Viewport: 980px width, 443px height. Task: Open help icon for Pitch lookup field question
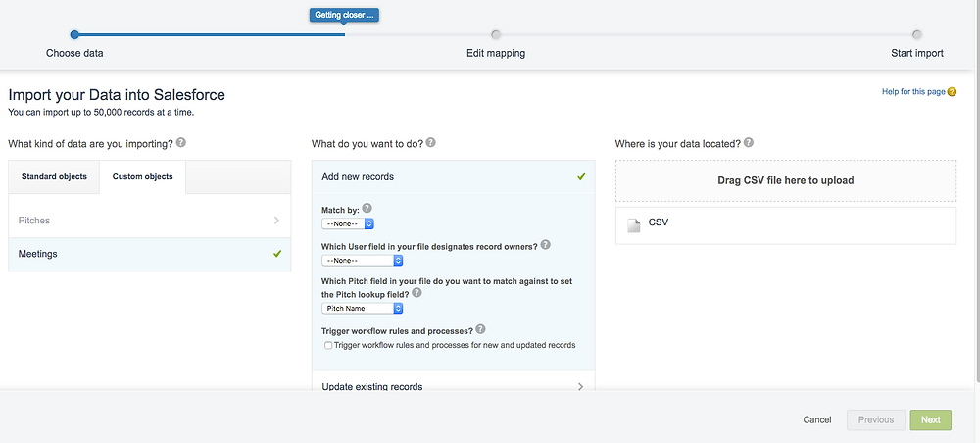point(416,292)
